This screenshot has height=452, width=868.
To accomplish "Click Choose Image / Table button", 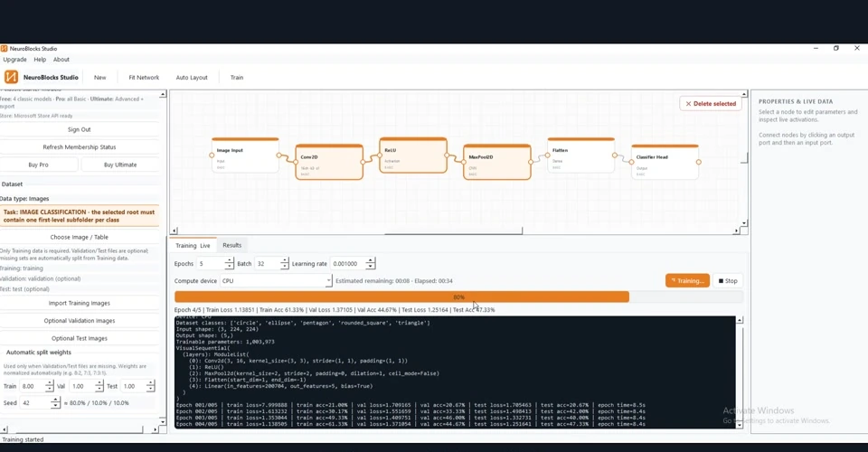I will pos(80,237).
